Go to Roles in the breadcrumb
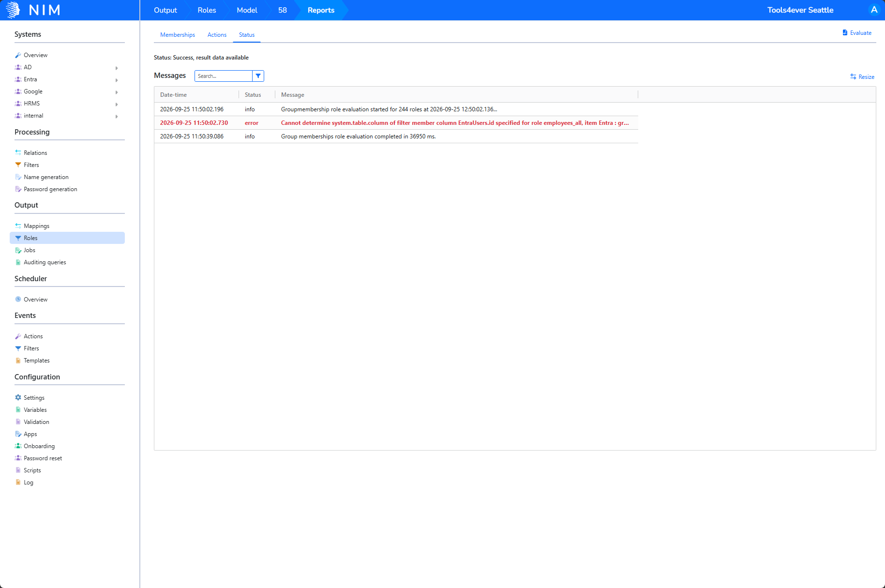 point(207,10)
